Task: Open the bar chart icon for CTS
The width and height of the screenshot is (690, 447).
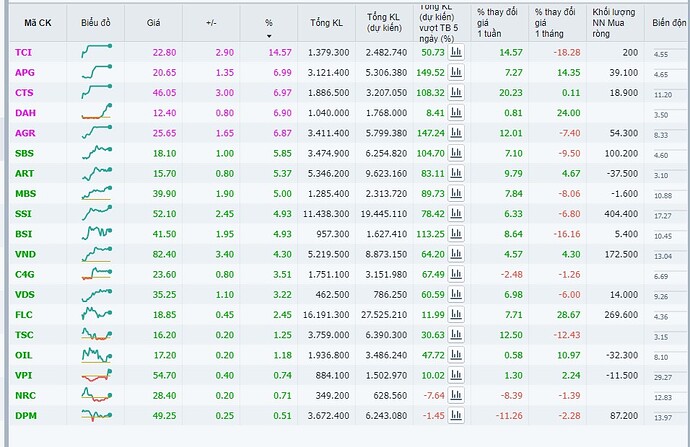Action: [x=456, y=92]
